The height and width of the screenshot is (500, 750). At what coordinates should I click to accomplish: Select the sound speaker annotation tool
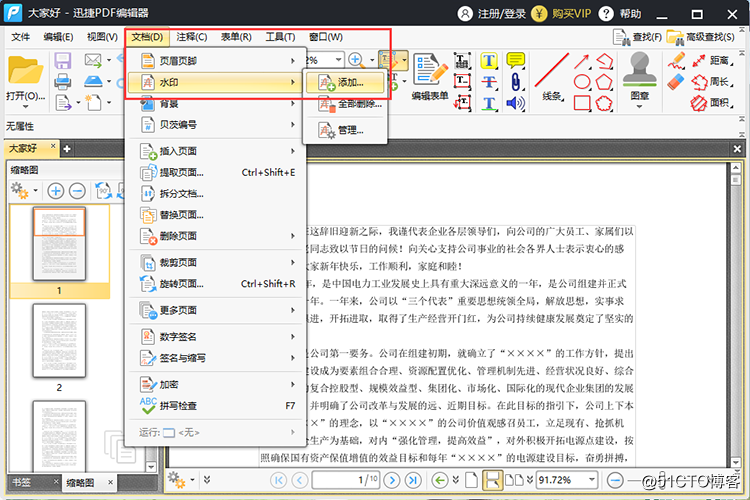(x=515, y=103)
